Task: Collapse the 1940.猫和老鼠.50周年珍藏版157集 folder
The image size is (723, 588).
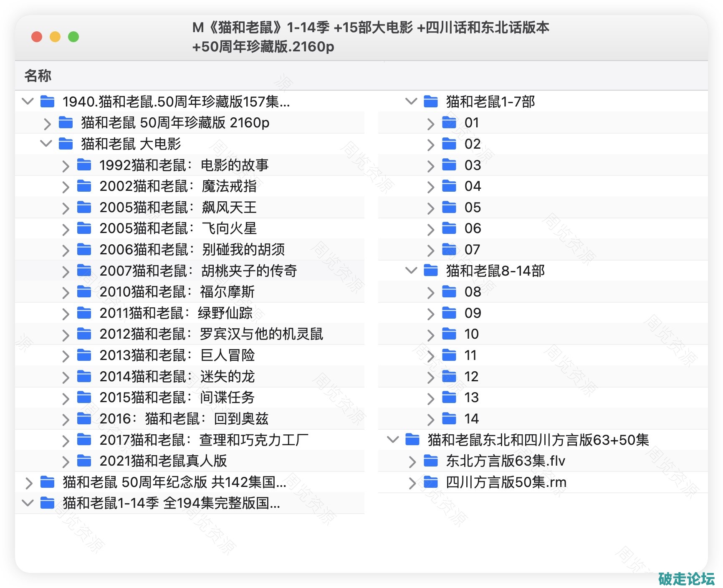Action: tap(28, 101)
